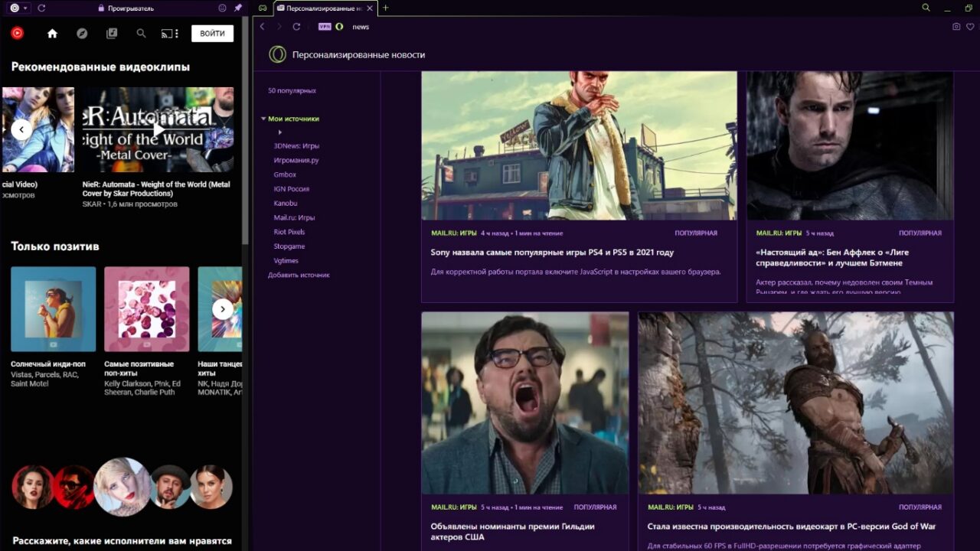The height and width of the screenshot is (551, 980).
Task: Click the smiley feedback icon in Player header
Action: (223, 8)
